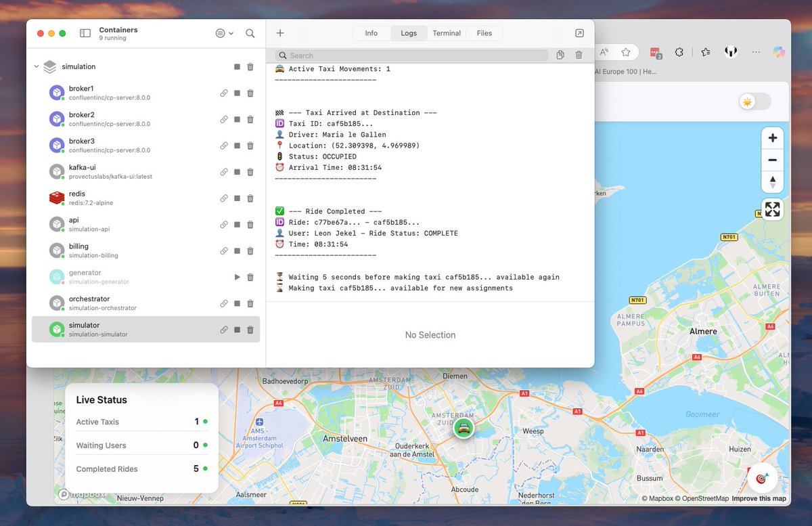The width and height of the screenshot is (812, 526).
Task: Open the container filter options dropdown
Action: tap(224, 33)
